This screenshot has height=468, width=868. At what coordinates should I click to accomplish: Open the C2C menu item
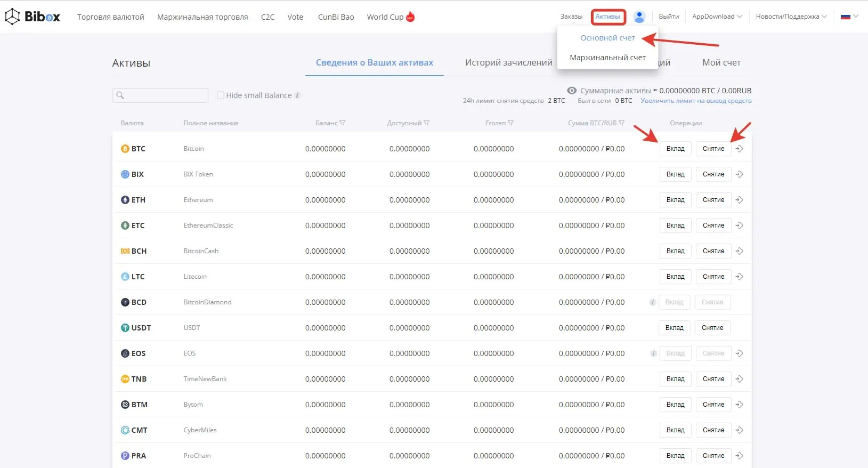tap(267, 17)
